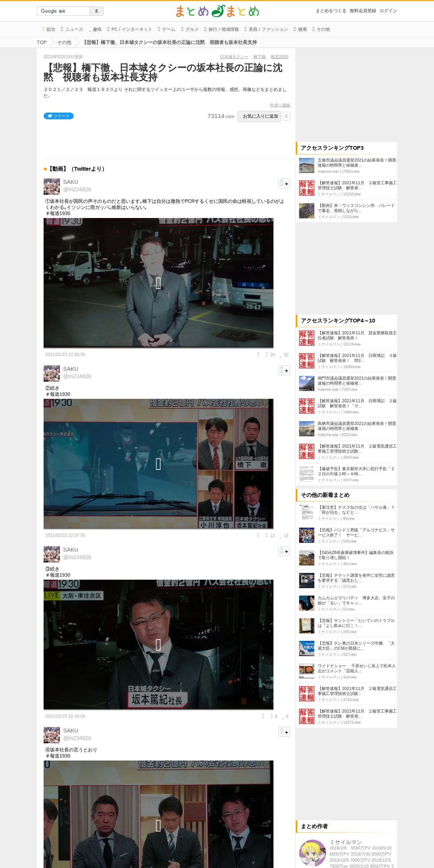Viewport: 434px width, 868px height.
Task: Click reply icon under ③続き tweet
Action: tap(263, 716)
